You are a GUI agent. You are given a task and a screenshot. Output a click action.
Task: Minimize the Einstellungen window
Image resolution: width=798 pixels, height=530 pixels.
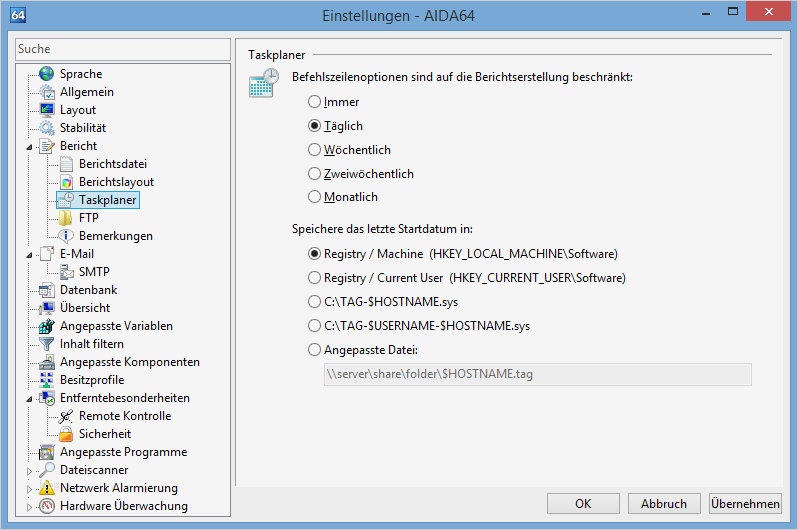[706, 13]
